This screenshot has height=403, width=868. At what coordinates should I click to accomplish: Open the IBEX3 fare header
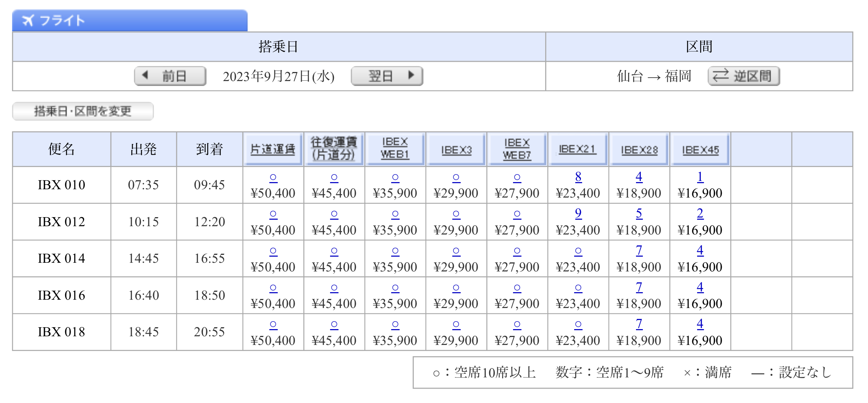click(456, 149)
